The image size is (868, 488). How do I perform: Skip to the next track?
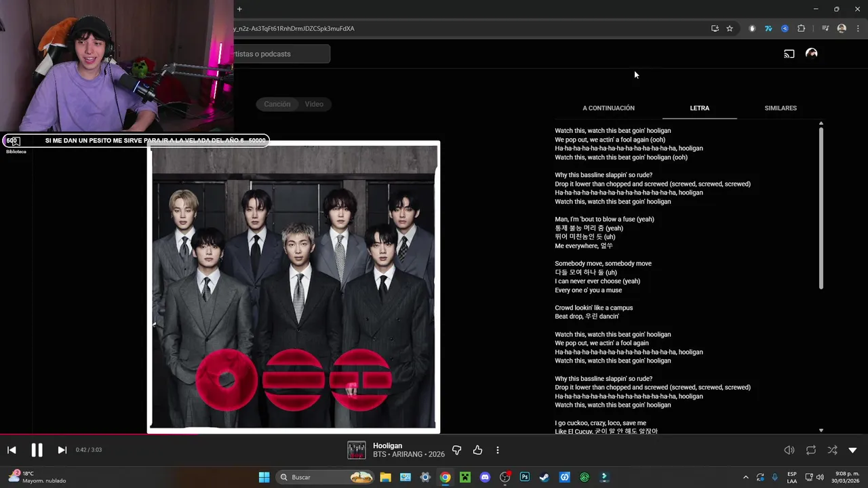[62, 450]
